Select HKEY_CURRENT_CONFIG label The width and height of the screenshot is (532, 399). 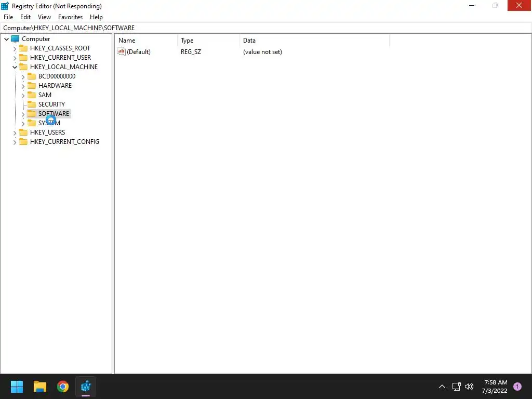[64, 142]
